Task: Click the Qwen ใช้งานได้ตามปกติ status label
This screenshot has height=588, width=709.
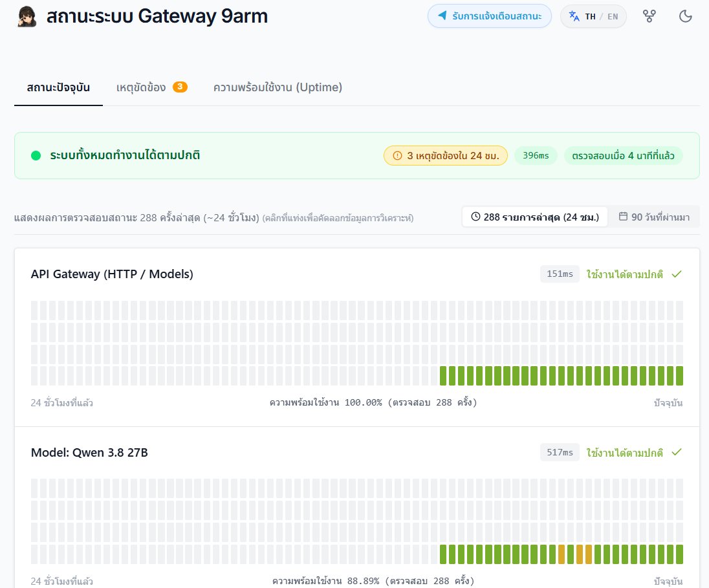Action: (624, 452)
